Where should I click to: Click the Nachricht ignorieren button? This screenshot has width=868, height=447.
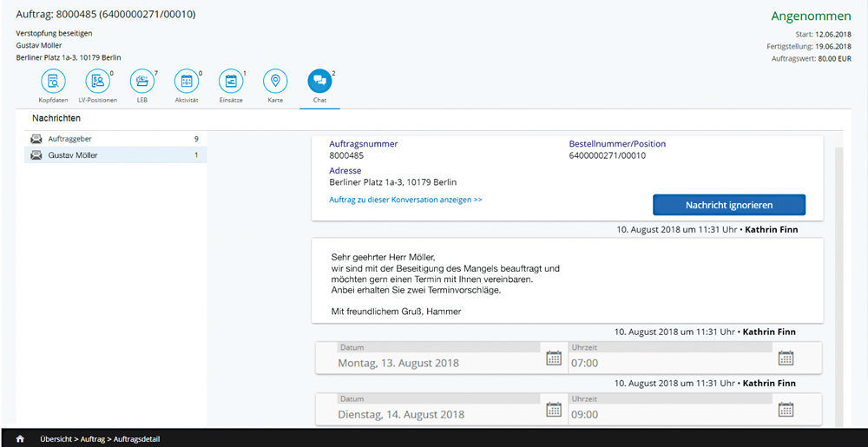point(728,205)
